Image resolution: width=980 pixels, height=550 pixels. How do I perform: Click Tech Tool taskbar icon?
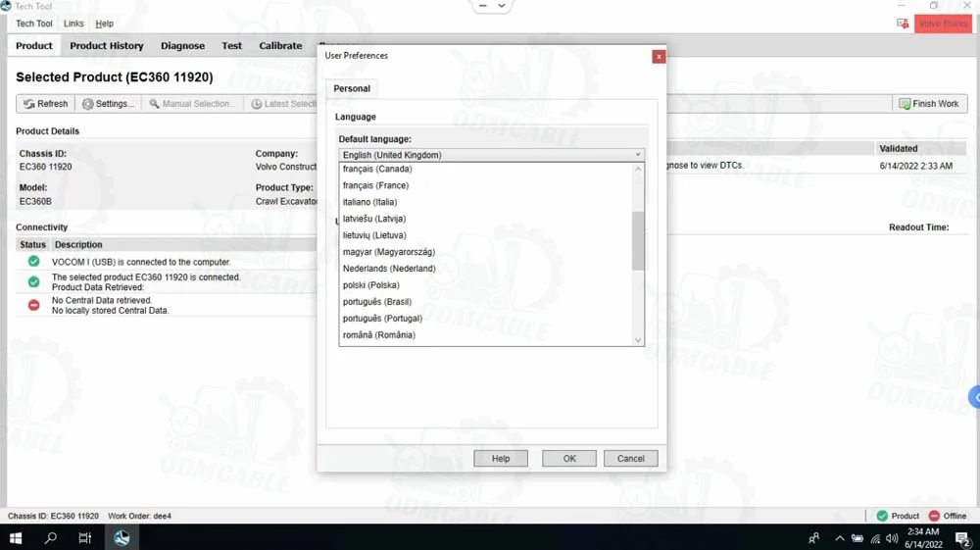[x=122, y=537]
